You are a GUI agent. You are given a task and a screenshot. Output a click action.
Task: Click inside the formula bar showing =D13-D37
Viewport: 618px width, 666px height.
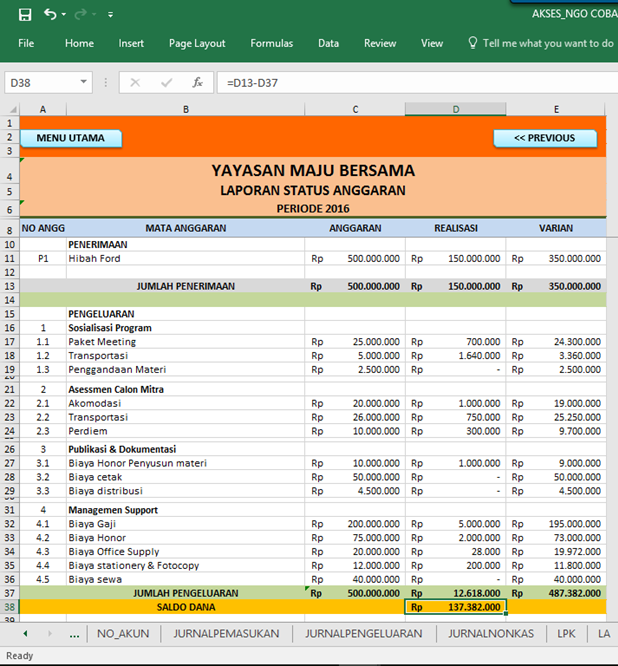coord(400,82)
